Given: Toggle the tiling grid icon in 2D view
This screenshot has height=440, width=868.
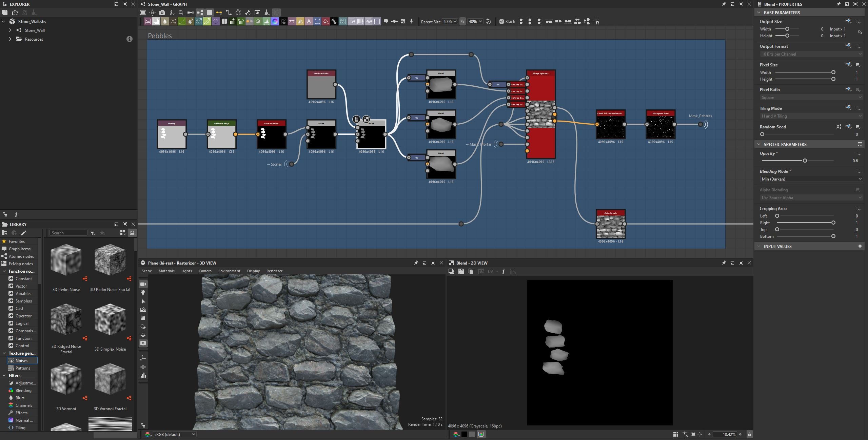Looking at the screenshot, I should click(675, 434).
